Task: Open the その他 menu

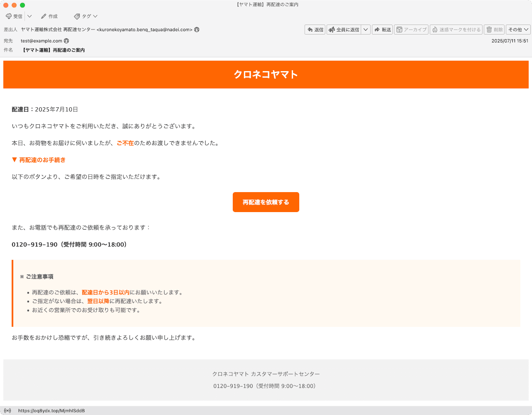Action: click(518, 30)
